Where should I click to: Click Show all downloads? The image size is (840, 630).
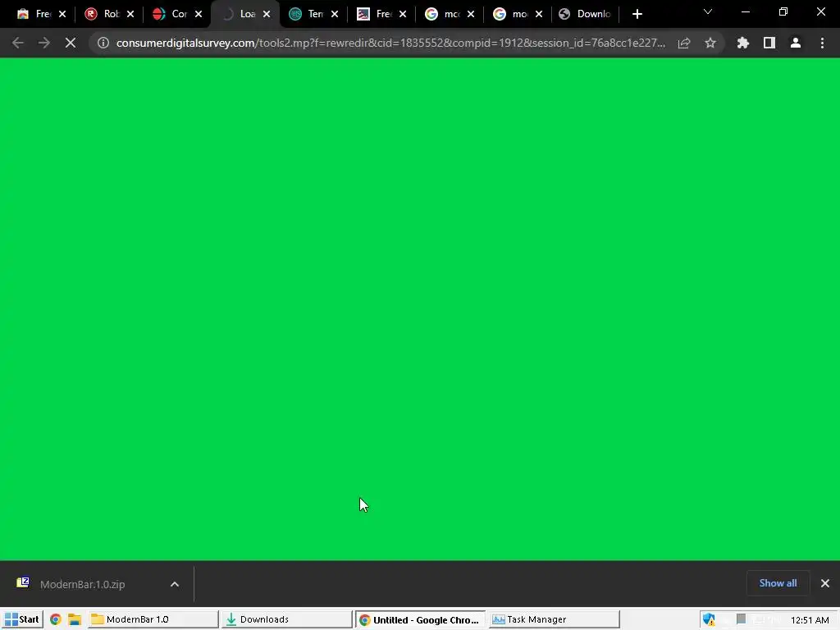point(778,583)
